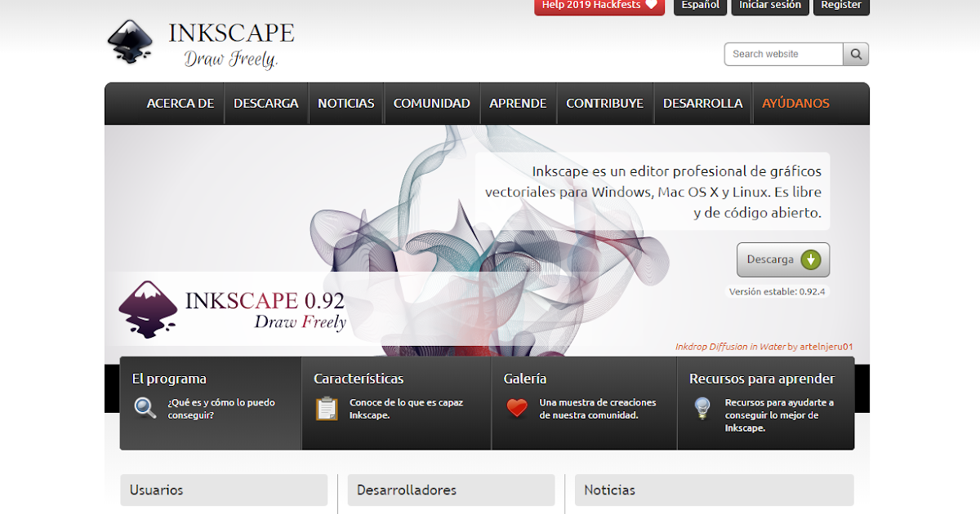
Task: Click the Iniciar sesión button
Action: point(769,6)
